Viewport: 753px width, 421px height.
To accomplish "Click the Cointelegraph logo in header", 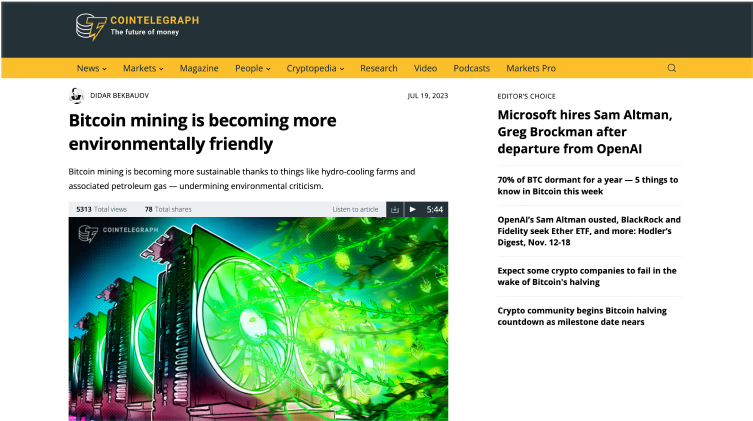I will point(137,26).
